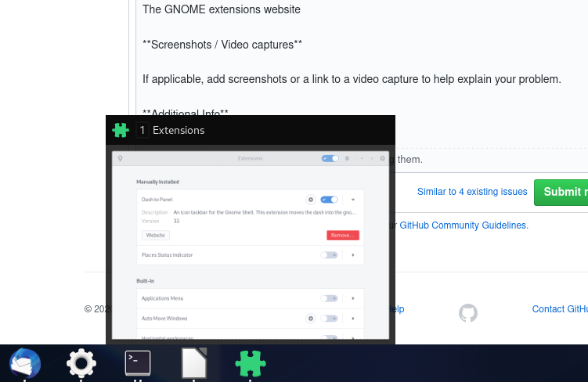
Task: Open 'Similar to 4 existing issues' link
Action: (472, 192)
